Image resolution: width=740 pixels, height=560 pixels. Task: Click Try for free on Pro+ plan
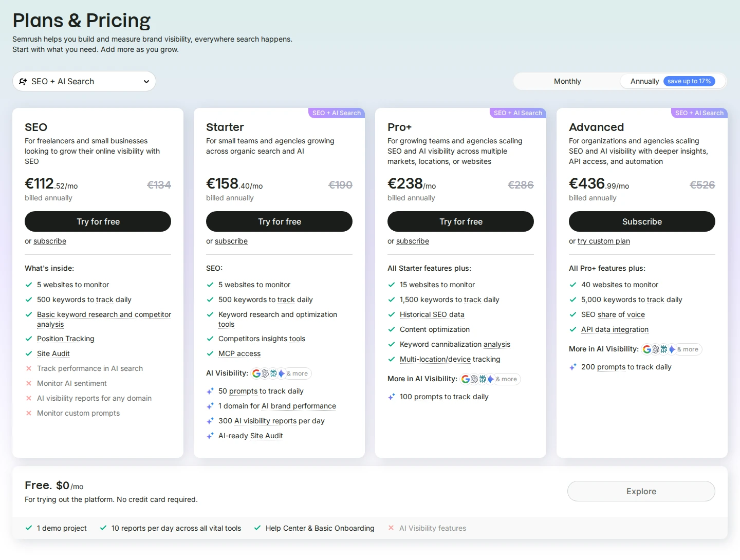460,221
